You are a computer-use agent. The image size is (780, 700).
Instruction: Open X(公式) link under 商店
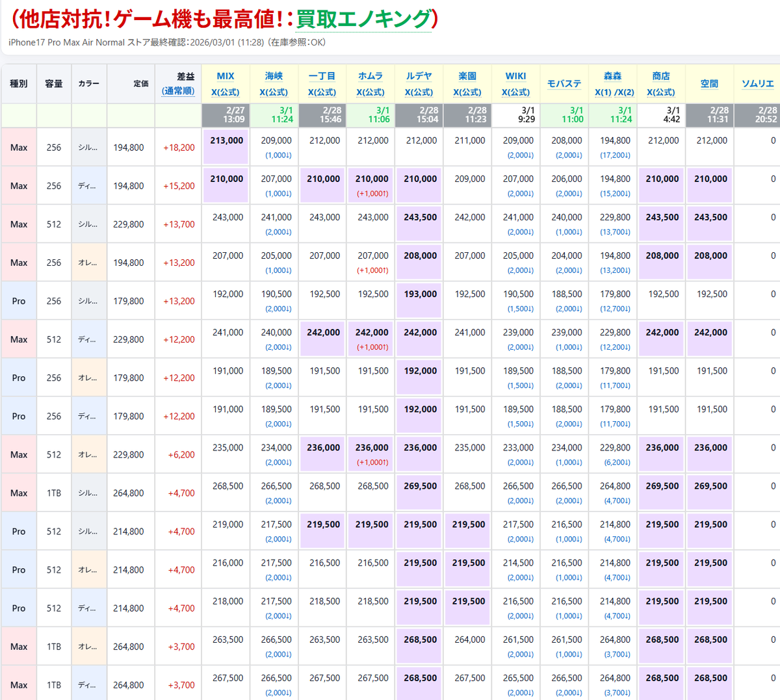click(661, 92)
